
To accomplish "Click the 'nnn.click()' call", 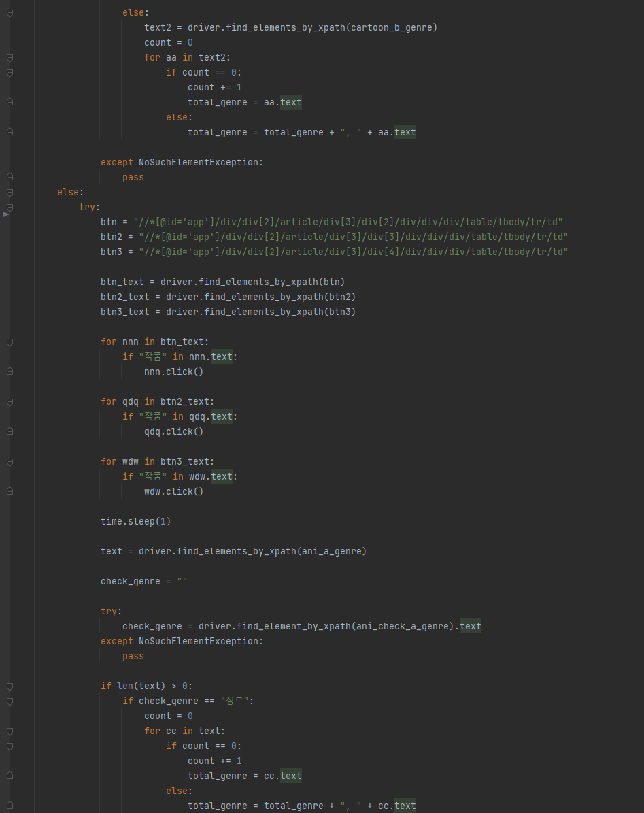I will click(x=173, y=371).
